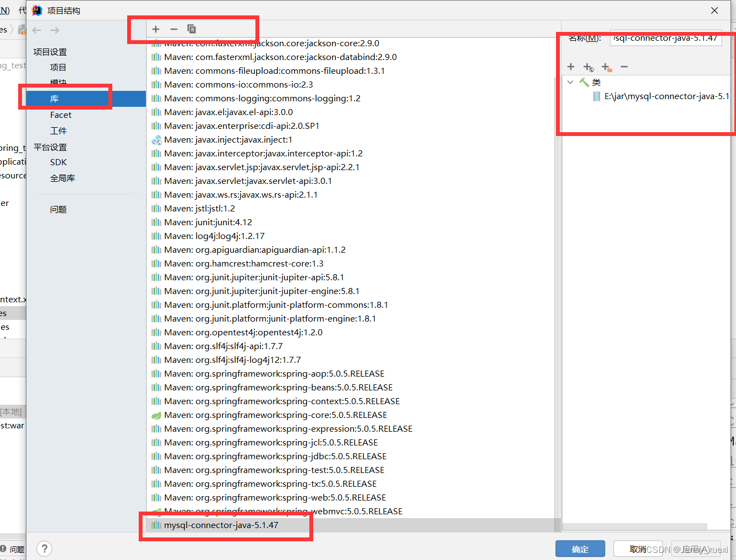Click the add new library plus icon

pyautogui.click(x=156, y=29)
